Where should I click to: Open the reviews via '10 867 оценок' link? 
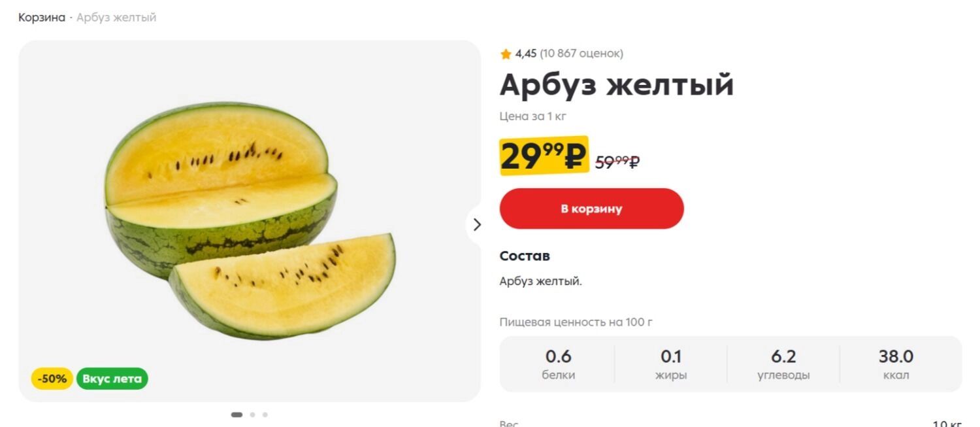click(x=580, y=54)
